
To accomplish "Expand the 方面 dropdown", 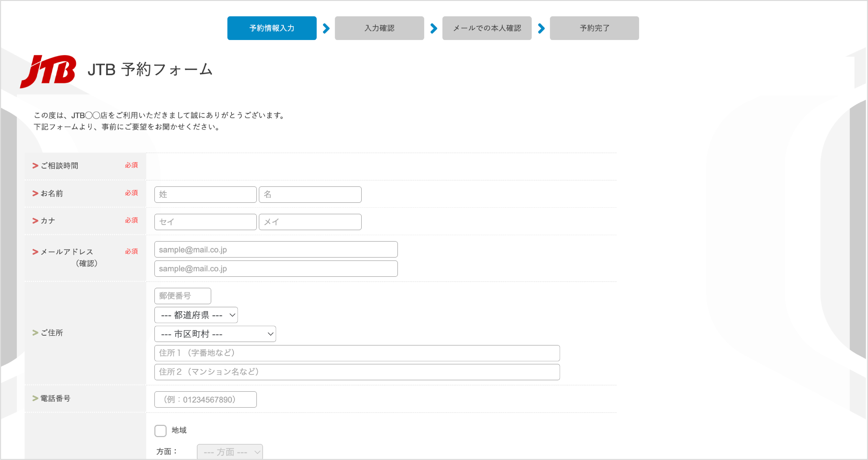I will [x=230, y=452].
